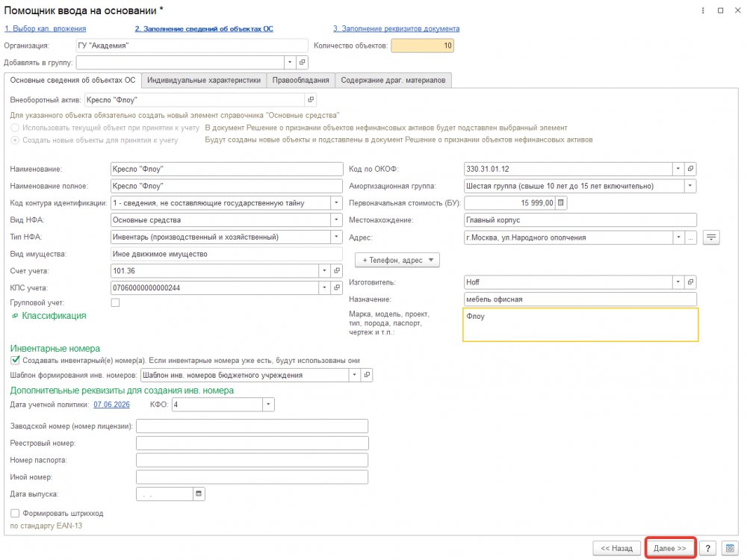The width and height of the screenshot is (747, 560).
Task: Open the Дата учетной политики 07.06.2026 link
Action: pos(111,405)
